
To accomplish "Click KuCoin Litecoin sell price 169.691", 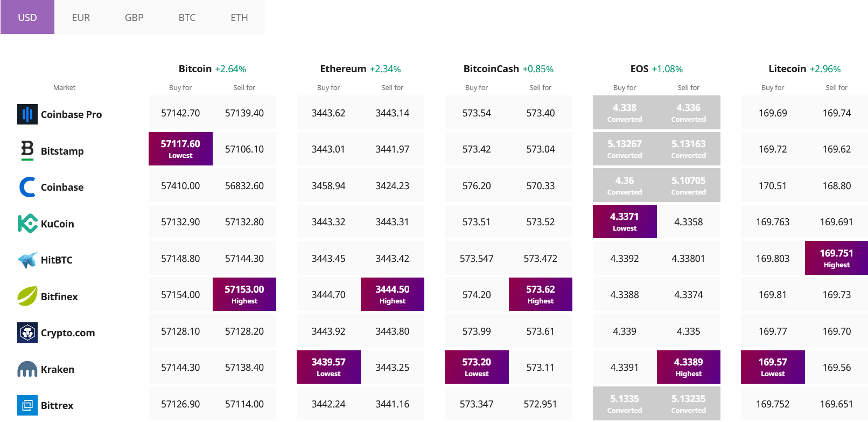I will pyautogui.click(x=836, y=222).
